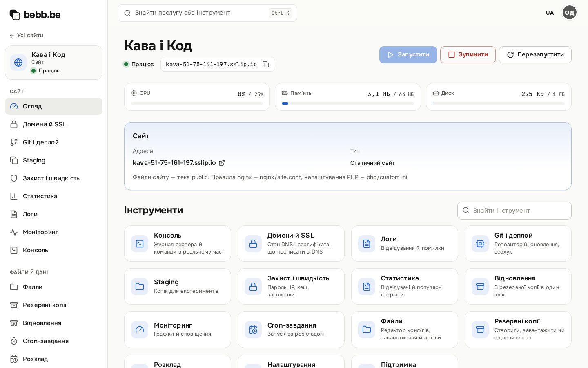Click the green Працює status dot under the title
588x368 pixels.
[x=126, y=64]
